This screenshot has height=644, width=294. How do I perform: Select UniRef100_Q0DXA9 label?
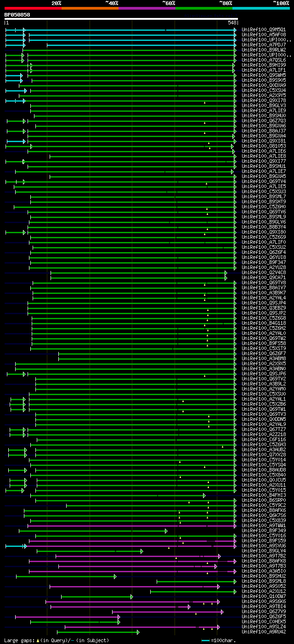pos(265,85)
